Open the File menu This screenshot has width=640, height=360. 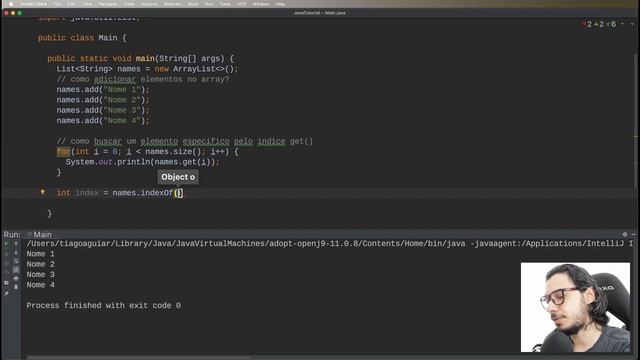pyautogui.click(x=57, y=4)
